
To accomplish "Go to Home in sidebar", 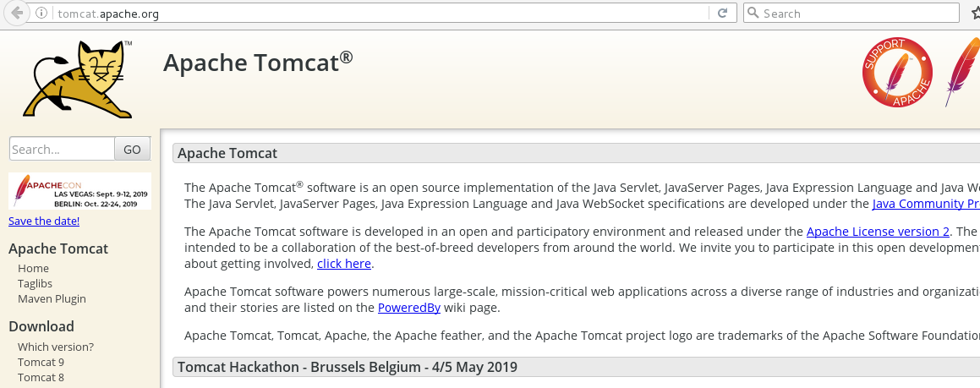I will pos(33,268).
